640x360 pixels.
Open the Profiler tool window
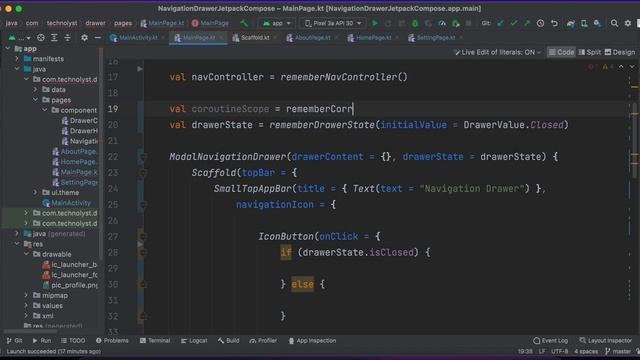tap(263, 340)
